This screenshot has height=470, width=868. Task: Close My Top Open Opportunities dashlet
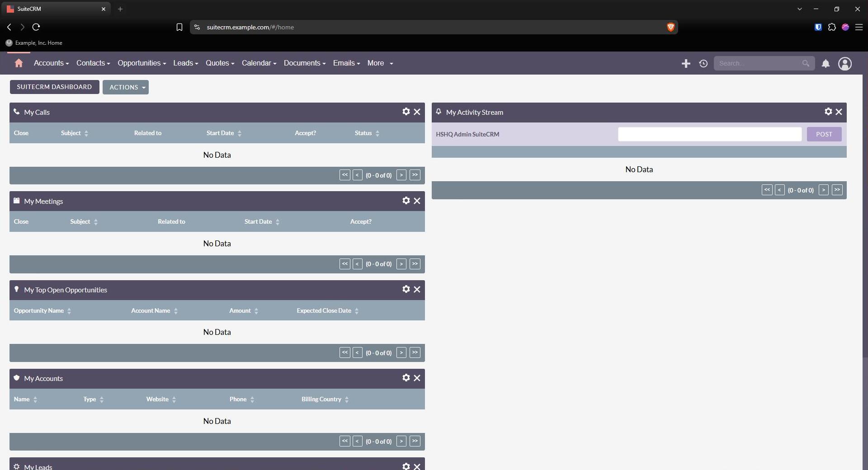(x=417, y=289)
